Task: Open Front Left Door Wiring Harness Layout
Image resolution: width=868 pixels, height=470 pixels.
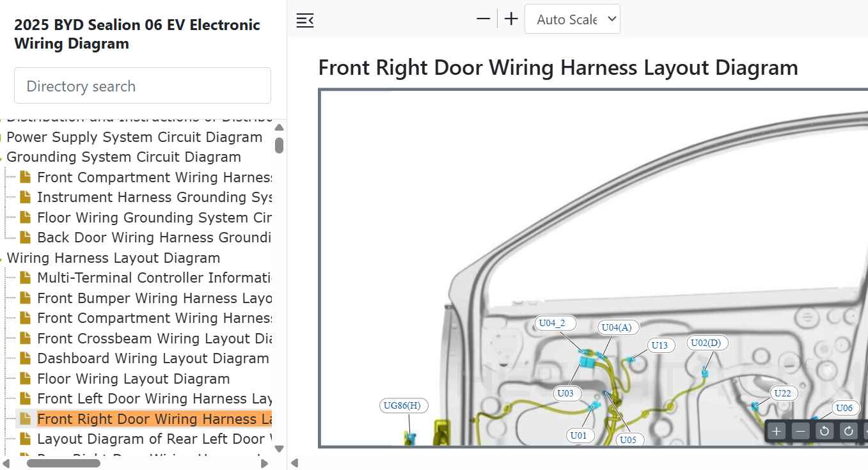Action: coord(154,398)
